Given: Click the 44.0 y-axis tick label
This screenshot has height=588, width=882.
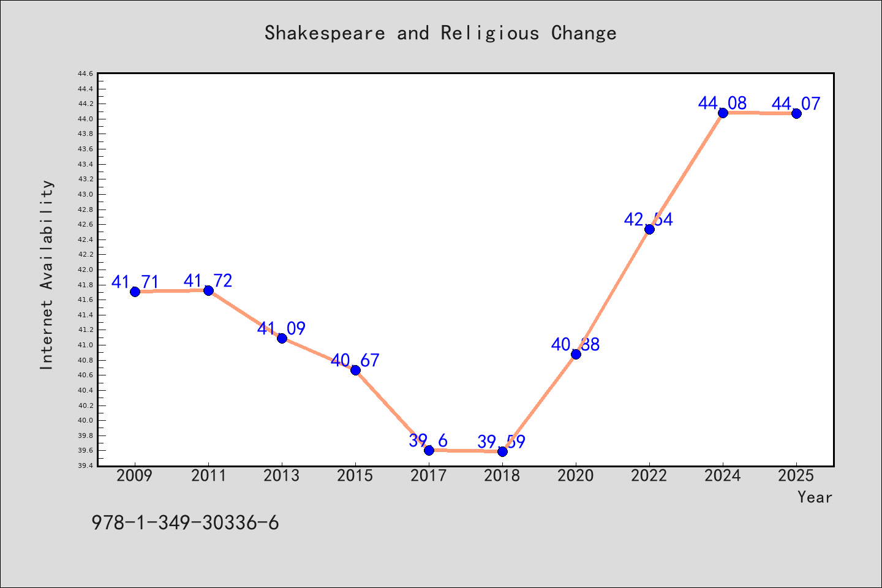Looking at the screenshot, I should pos(85,119).
